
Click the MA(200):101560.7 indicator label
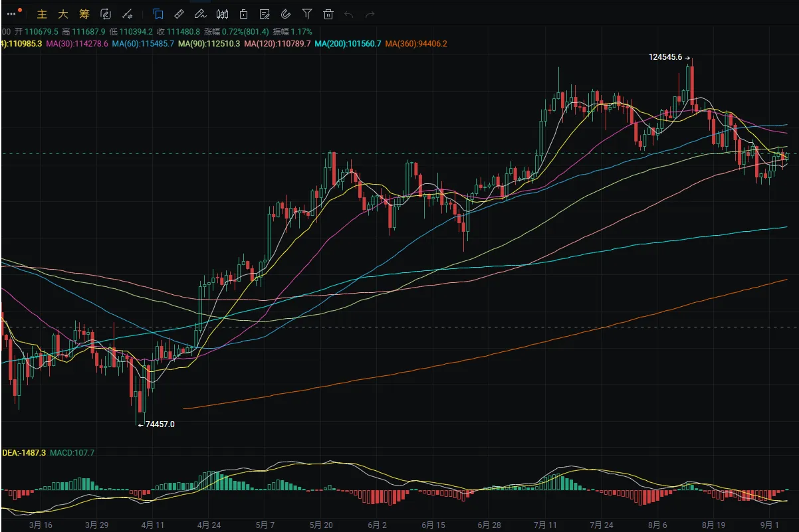(348, 44)
